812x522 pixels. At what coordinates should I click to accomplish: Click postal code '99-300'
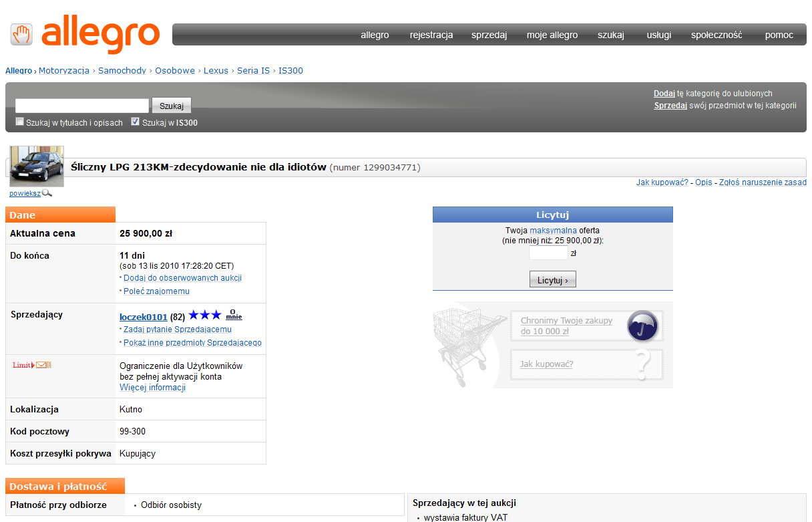(132, 431)
